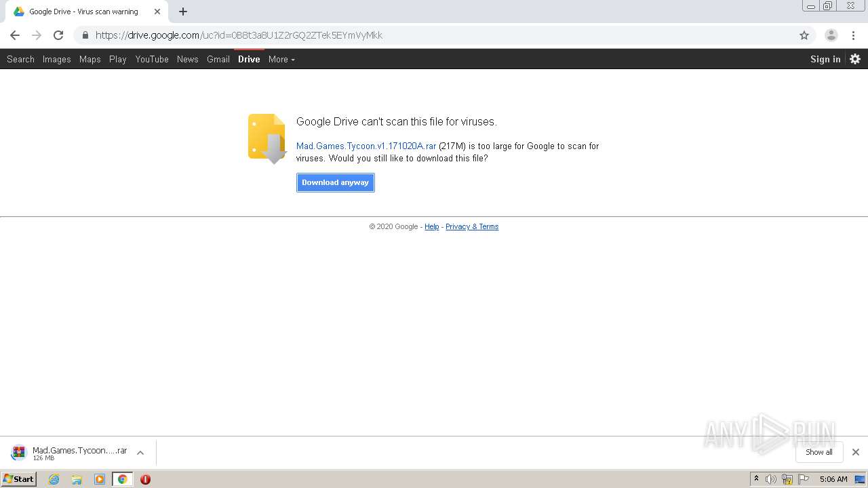Click the Action Center flag icon

point(804,479)
